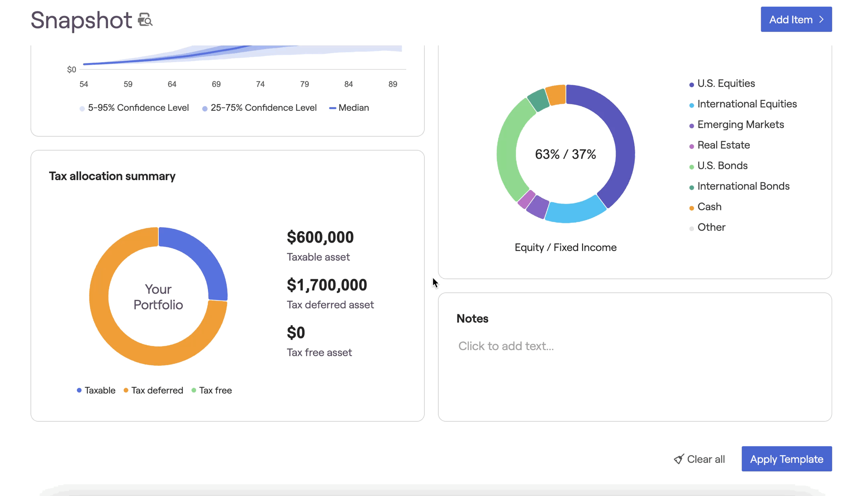Toggle Median line in chart legend
This screenshot has width=868, height=496.
pyautogui.click(x=353, y=108)
